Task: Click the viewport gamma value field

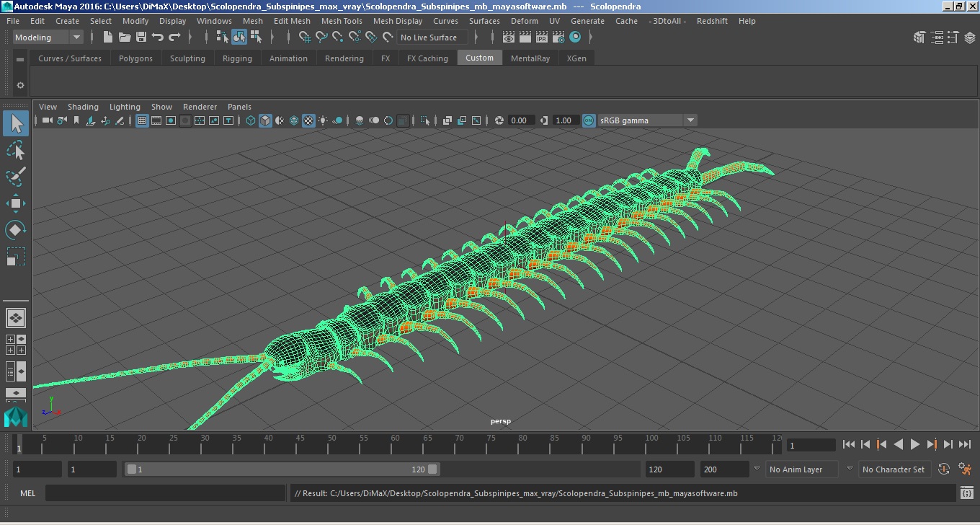Action: tap(564, 120)
